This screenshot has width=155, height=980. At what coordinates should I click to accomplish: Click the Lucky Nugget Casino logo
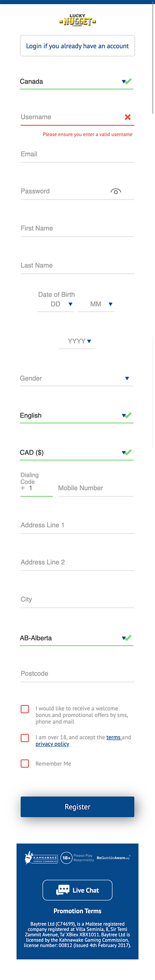pyautogui.click(x=77, y=20)
